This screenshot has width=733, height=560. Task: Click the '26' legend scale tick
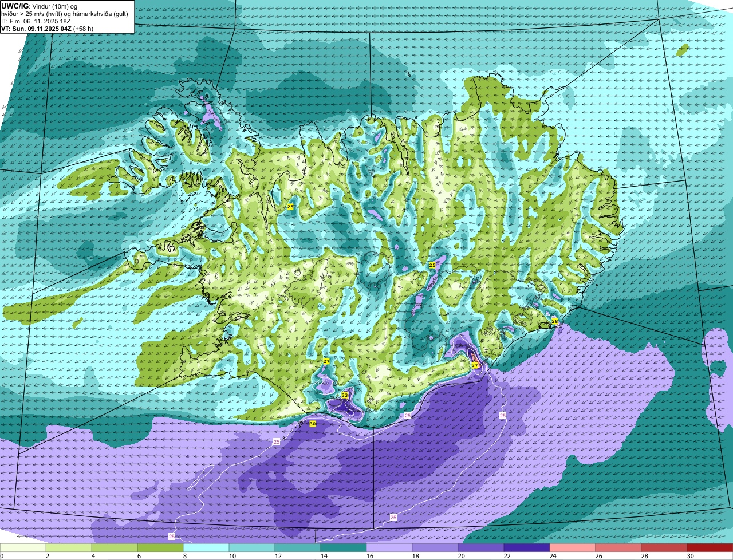tap(598, 556)
